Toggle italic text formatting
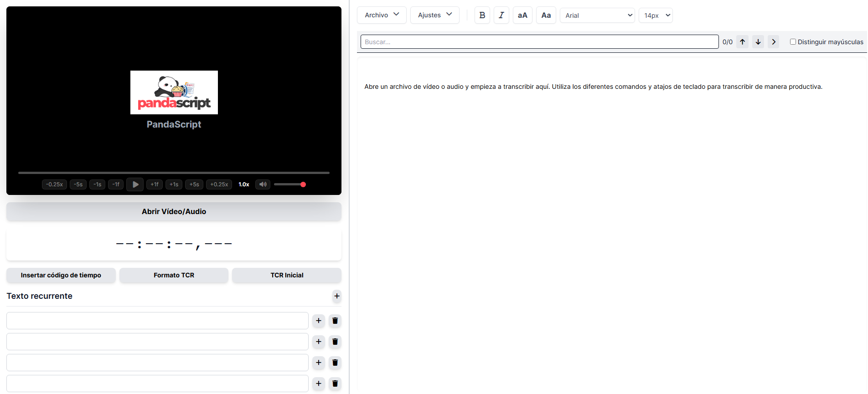 tap(501, 15)
